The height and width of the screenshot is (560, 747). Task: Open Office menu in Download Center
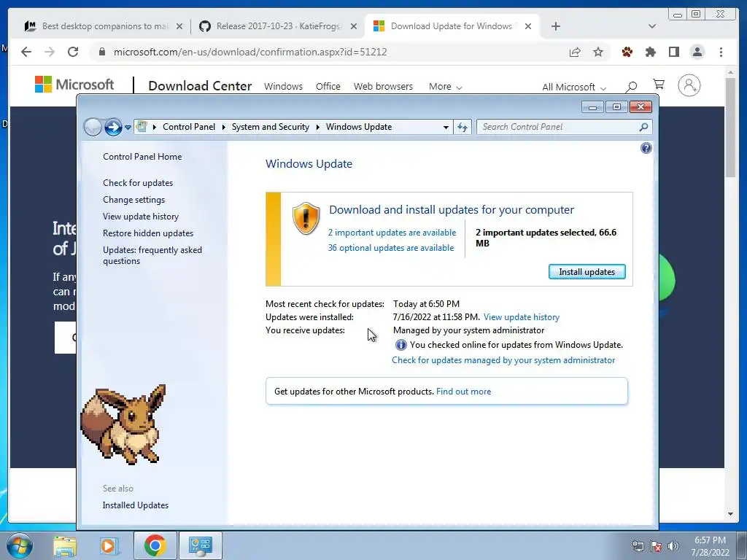coord(328,87)
